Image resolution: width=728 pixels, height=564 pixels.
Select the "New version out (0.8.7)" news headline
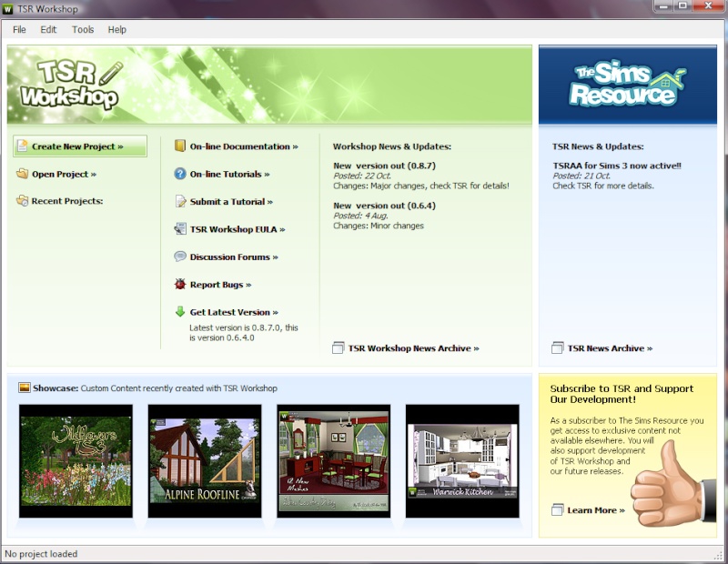coord(384,166)
